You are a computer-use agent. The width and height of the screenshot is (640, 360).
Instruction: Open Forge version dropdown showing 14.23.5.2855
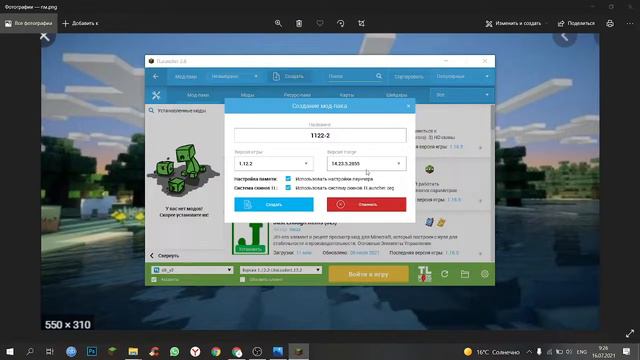pos(367,163)
